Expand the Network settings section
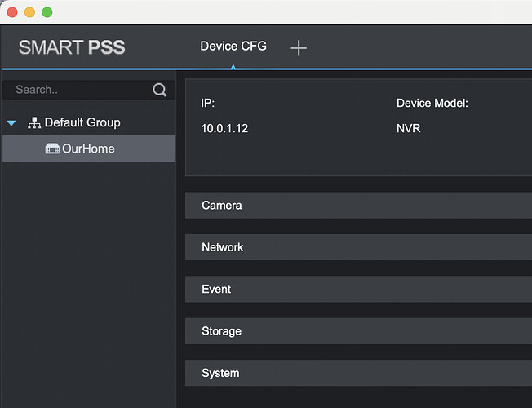 click(x=358, y=247)
